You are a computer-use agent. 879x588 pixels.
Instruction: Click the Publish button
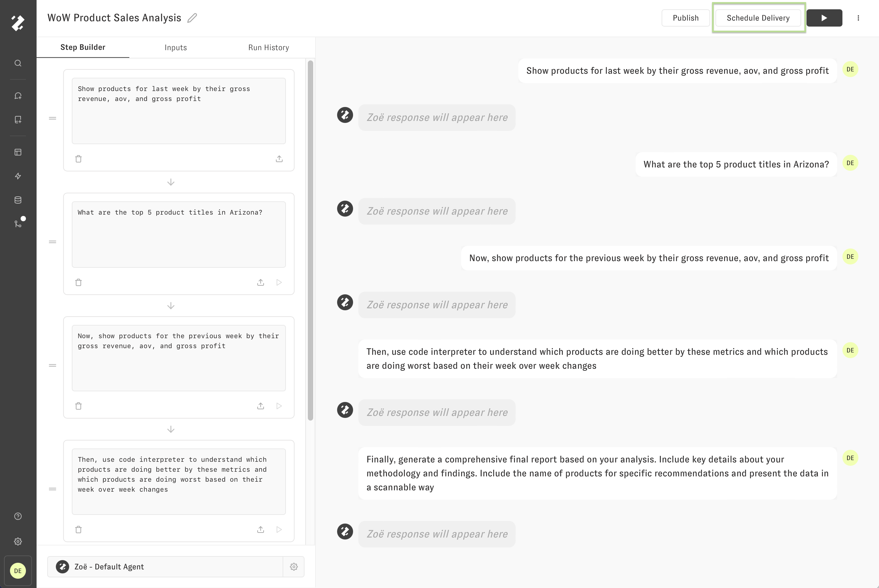click(686, 18)
